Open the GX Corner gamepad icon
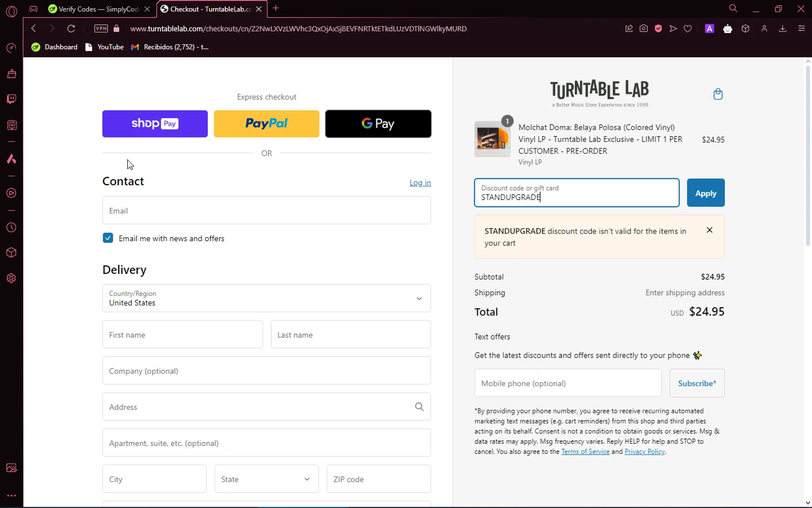Viewport: 812px width, 508px height. [x=34, y=9]
